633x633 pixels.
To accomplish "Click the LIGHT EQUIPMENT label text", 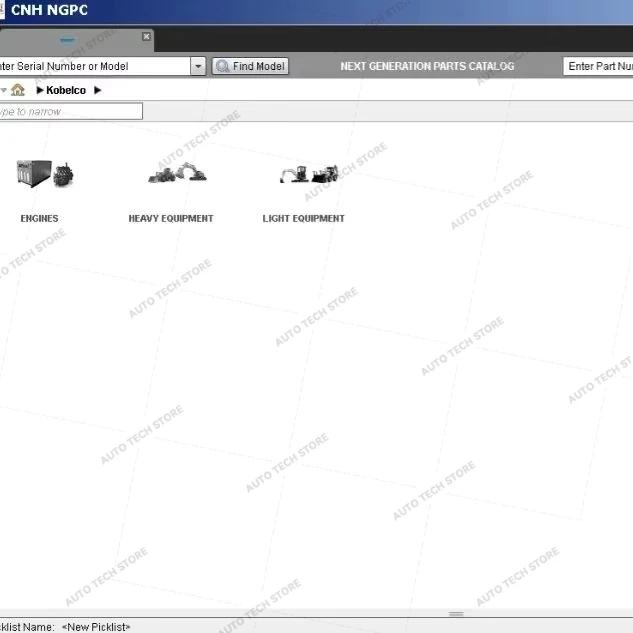I will (x=303, y=218).
